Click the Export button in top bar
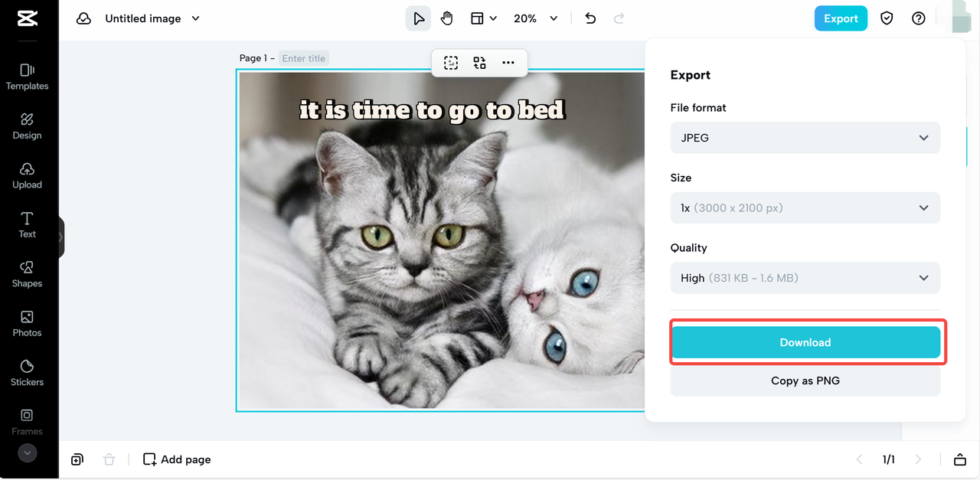 tap(841, 18)
